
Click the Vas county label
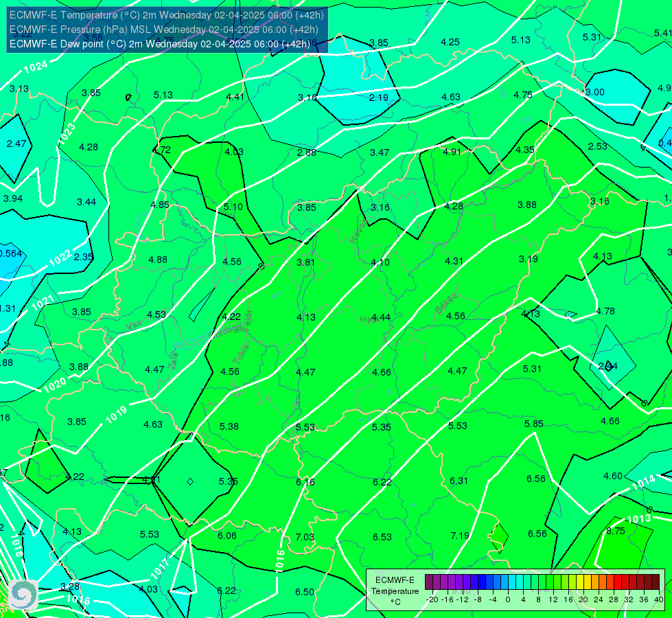(134, 326)
